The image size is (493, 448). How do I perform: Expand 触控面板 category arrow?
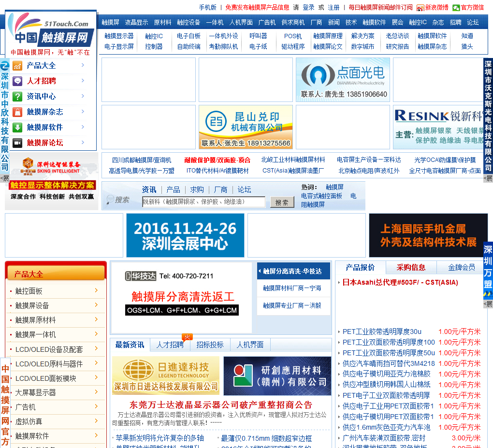(97, 290)
